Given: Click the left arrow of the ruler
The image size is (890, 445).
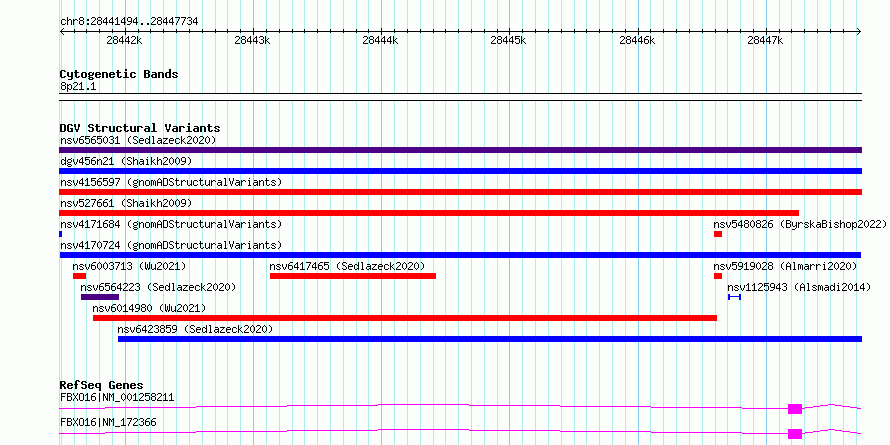Looking at the screenshot, I should pos(62,32).
